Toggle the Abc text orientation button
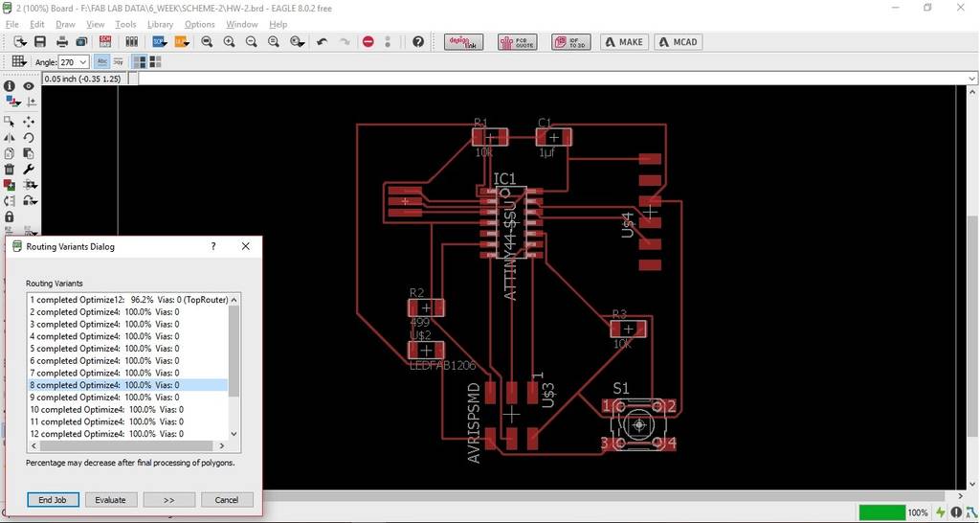Screen dimensions: 980x523 (101, 62)
